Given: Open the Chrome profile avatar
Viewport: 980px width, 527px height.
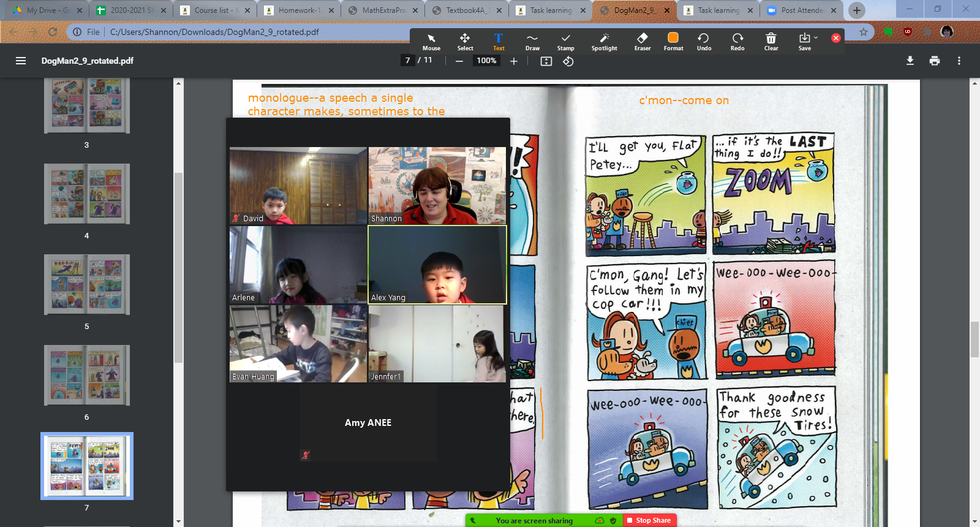Looking at the screenshot, I should click(x=947, y=32).
